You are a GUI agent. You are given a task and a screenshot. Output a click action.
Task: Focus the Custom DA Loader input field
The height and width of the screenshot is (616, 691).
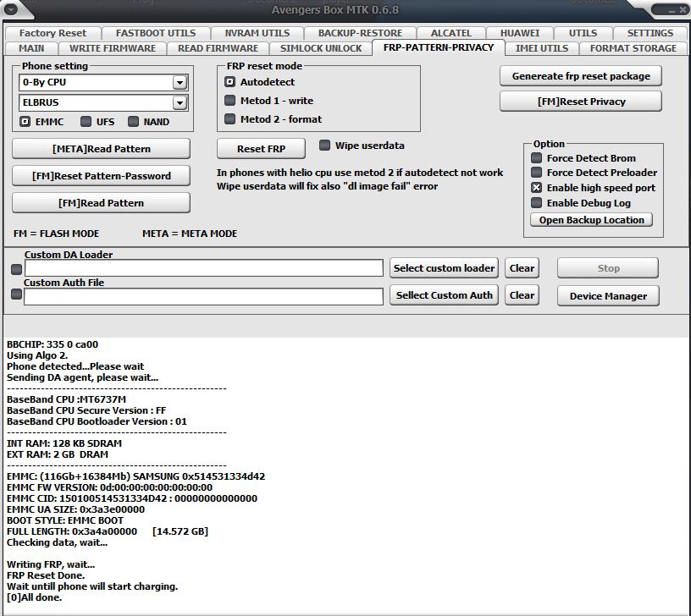(x=203, y=268)
